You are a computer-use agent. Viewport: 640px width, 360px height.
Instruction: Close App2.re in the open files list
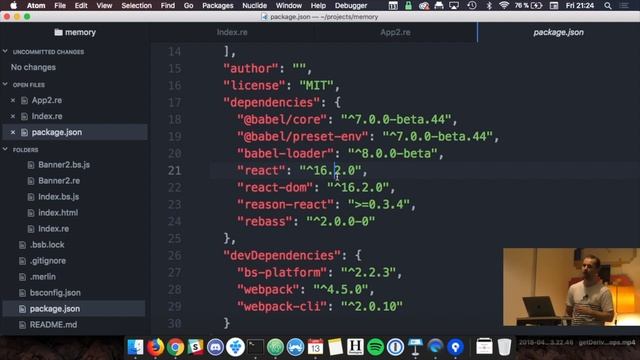pos(13,100)
